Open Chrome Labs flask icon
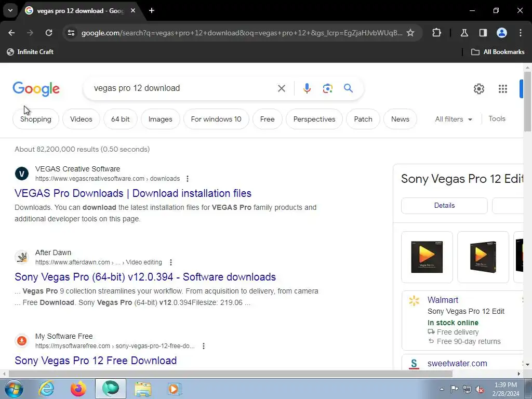 pyautogui.click(x=464, y=33)
